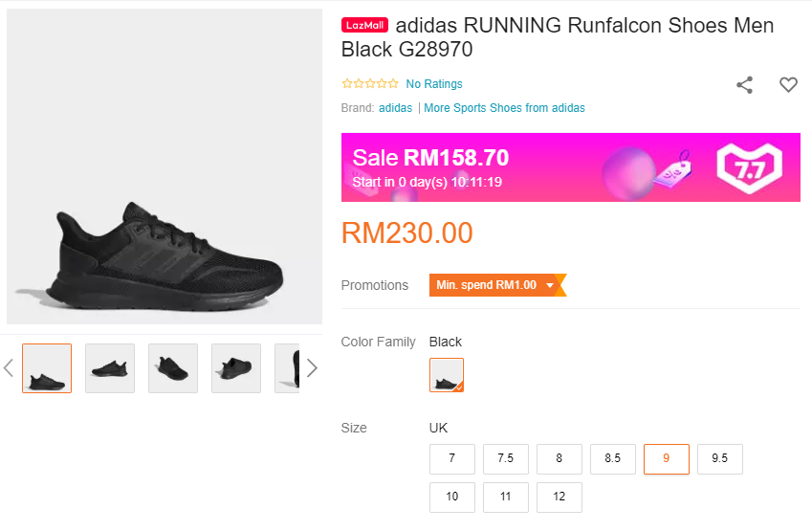The width and height of the screenshot is (812, 531).
Task: Select UK size 7
Action: point(452,459)
